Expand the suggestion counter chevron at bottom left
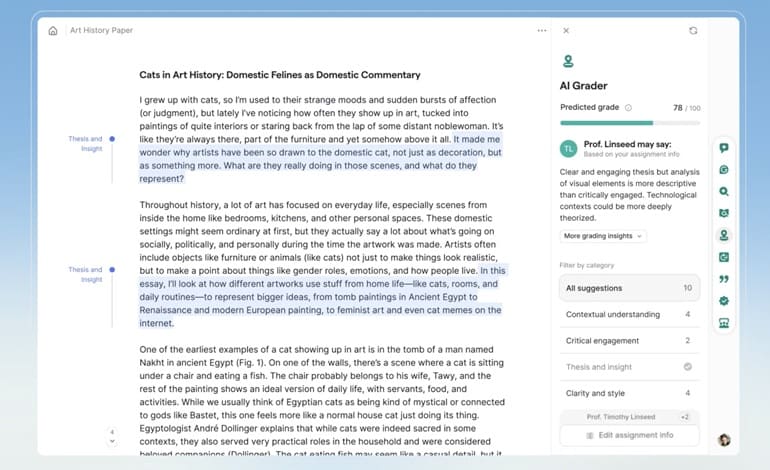This screenshot has width=770, height=470. coord(112,438)
